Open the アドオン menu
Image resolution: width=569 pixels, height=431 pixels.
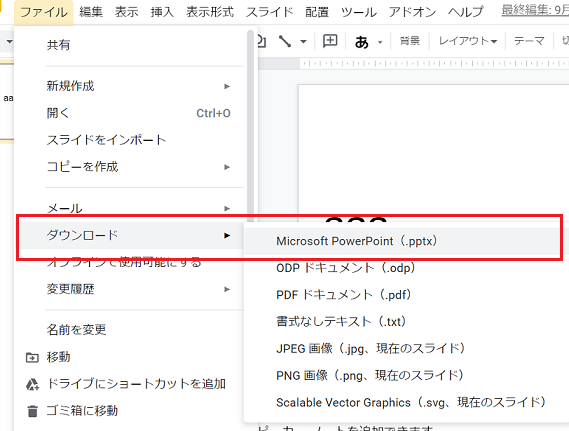click(x=412, y=12)
